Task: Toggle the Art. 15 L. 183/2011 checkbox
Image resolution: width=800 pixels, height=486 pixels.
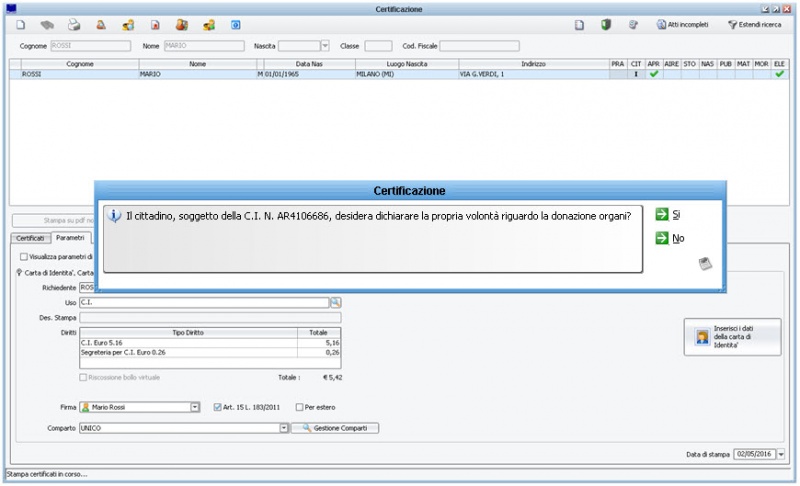Action: (219, 407)
